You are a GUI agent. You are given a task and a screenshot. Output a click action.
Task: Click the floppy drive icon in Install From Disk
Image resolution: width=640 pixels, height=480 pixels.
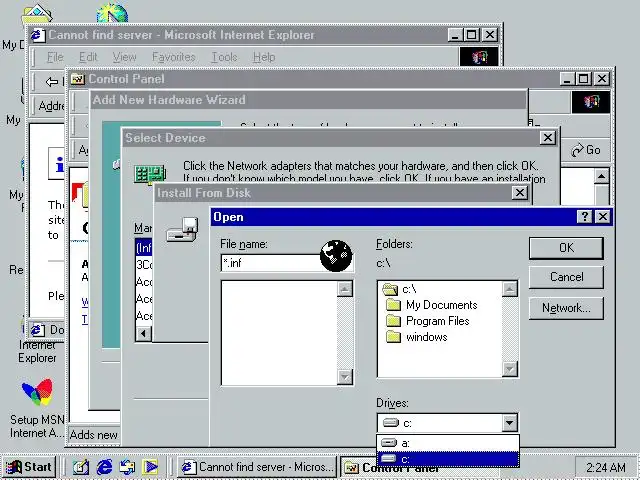point(182,229)
